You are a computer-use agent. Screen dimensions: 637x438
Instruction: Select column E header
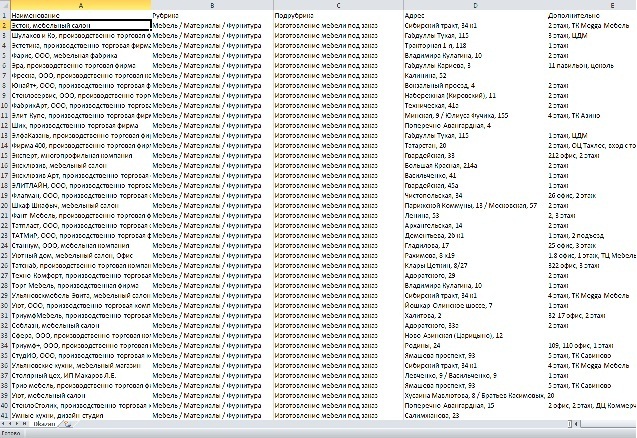(x=592, y=5)
